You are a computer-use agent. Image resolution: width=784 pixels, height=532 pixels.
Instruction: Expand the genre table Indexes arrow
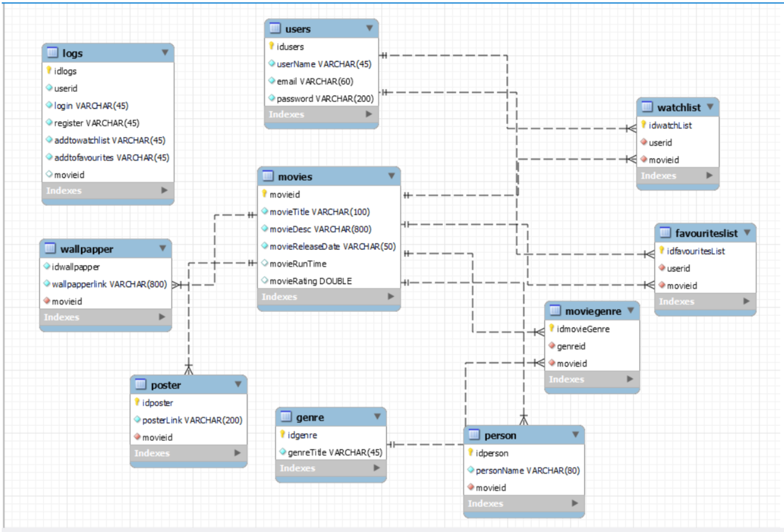376,467
